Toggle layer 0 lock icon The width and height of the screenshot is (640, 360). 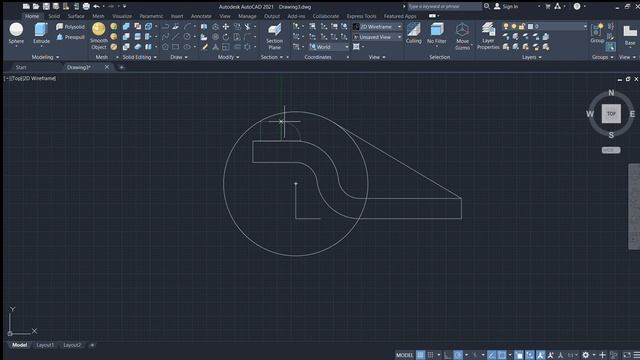coord(522,27)
